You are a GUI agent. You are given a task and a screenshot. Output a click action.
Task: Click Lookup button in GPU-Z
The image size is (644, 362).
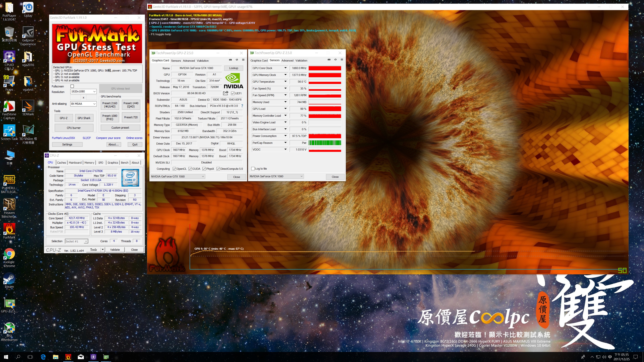coord(233,68)
